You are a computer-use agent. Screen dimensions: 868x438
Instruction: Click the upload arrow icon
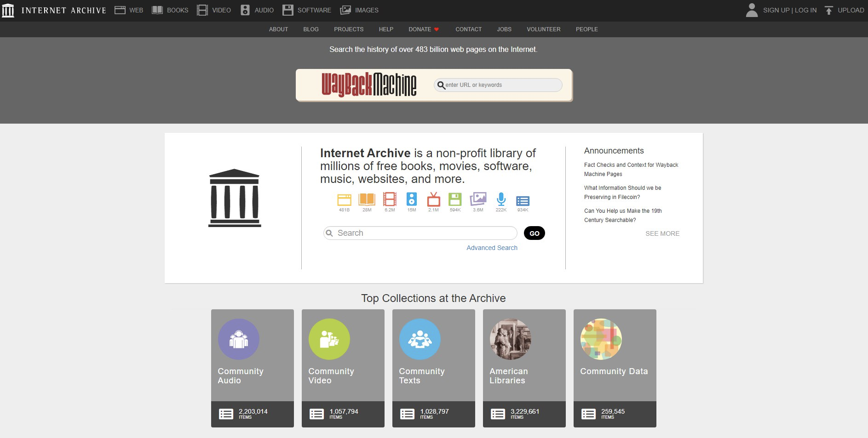point(828,10)
